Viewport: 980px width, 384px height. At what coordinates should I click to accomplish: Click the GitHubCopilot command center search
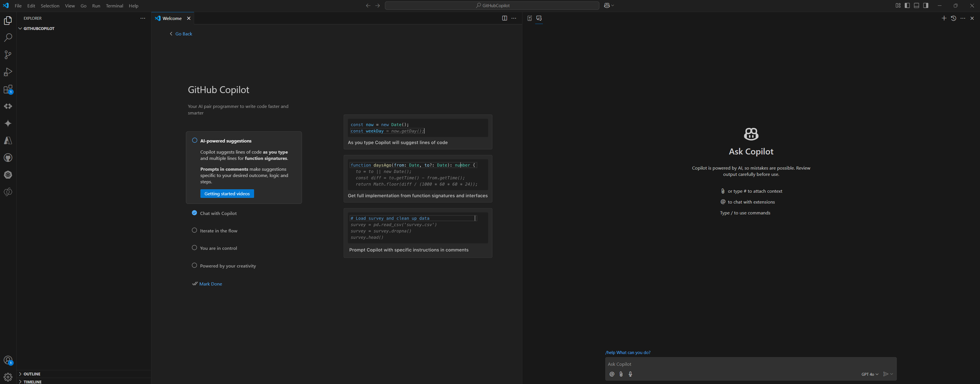pos(492,5)
